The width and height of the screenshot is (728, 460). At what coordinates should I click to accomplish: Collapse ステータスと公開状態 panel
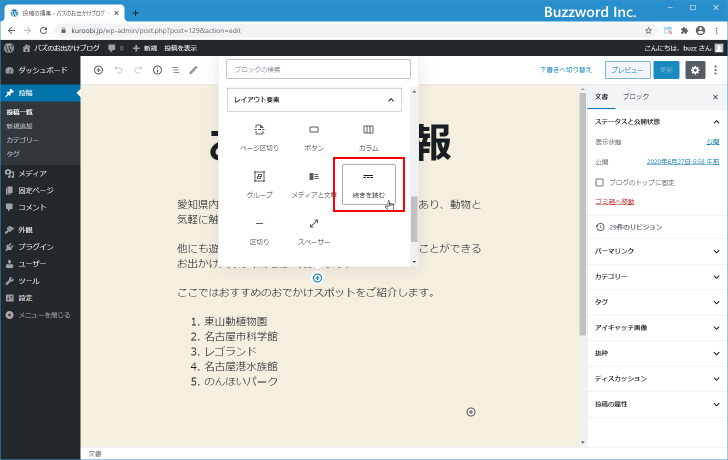tap(657, 122)
